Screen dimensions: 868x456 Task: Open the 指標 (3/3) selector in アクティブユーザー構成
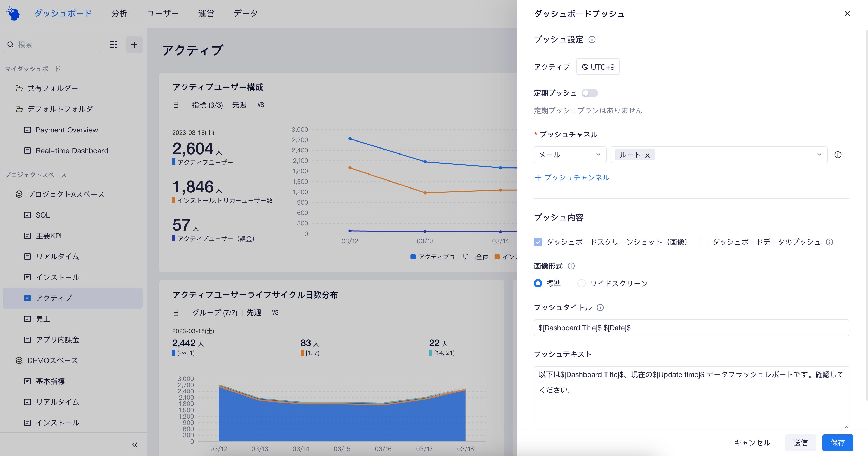coord(207,105)
